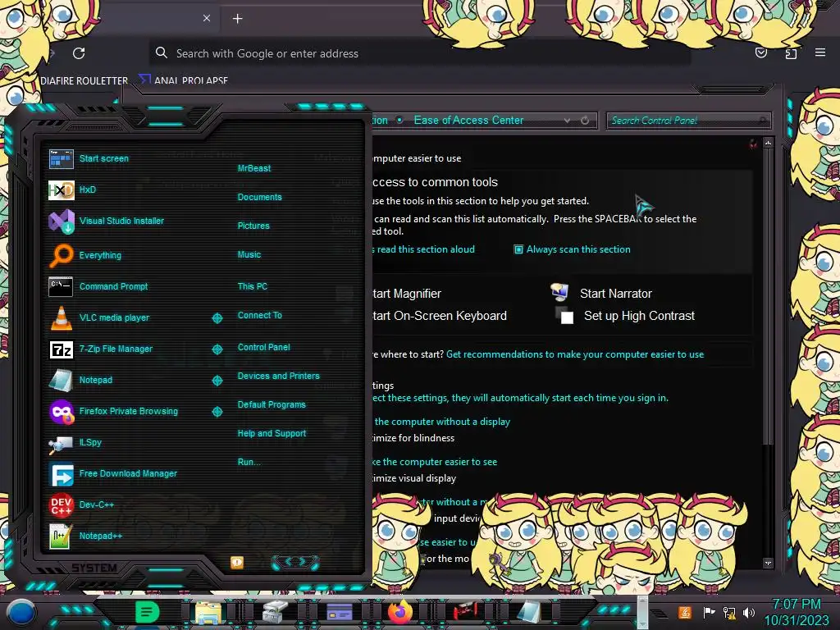Viewport: 840px width, 630px height.
Task: Click Start Narrator
Action: 615,294
